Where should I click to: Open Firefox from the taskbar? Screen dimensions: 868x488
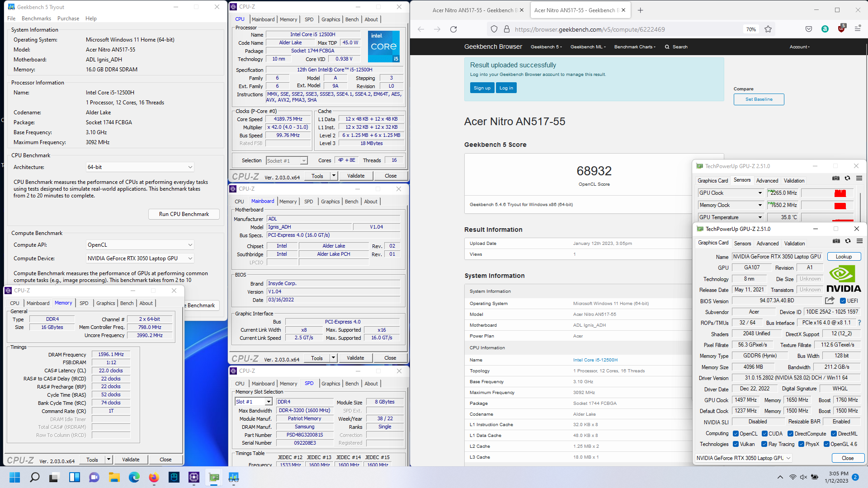pyautogui.click(x=154, y=477)
